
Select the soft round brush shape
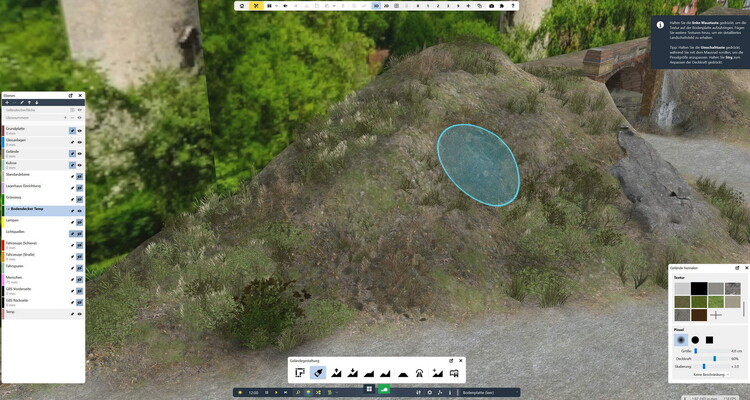(x=681, y=340)
